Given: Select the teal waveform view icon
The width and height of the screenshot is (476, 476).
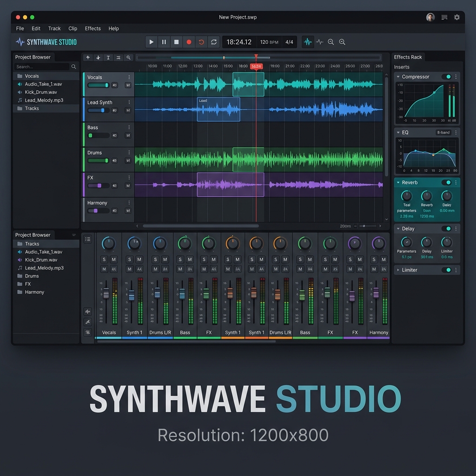Looking at the screenshot, I should click(x=308, y=42).
